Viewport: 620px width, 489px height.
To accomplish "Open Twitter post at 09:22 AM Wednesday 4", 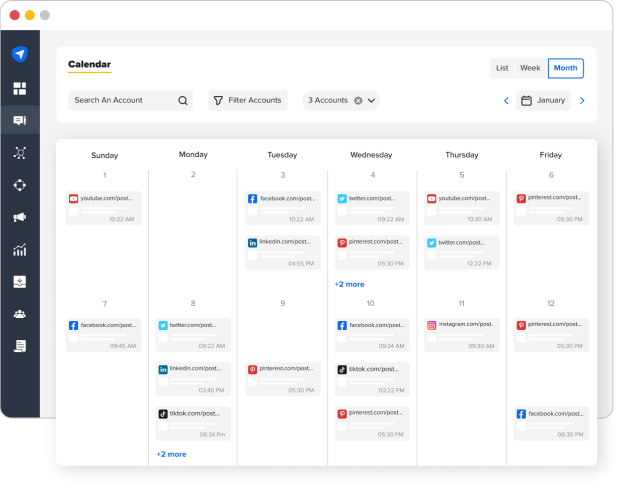I will (x=372, y=208).
